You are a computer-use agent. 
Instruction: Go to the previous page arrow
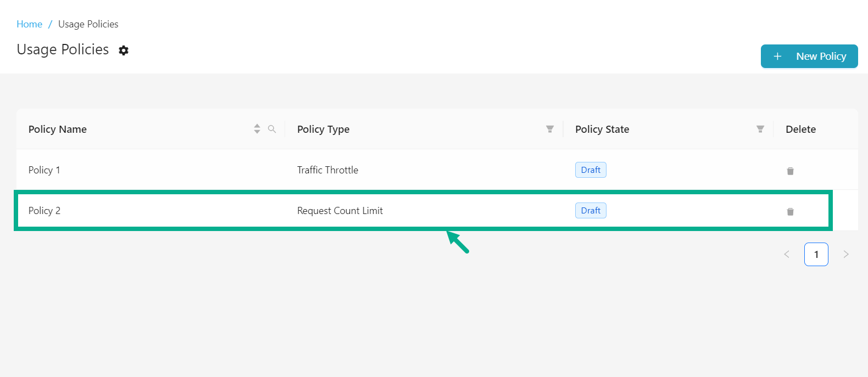tap(787, 254)
